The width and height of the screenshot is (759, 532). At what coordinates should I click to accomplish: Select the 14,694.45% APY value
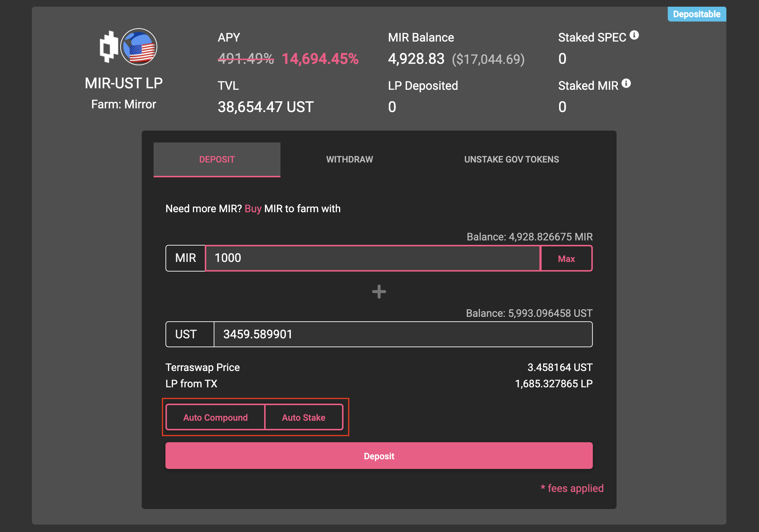(320, 59)
